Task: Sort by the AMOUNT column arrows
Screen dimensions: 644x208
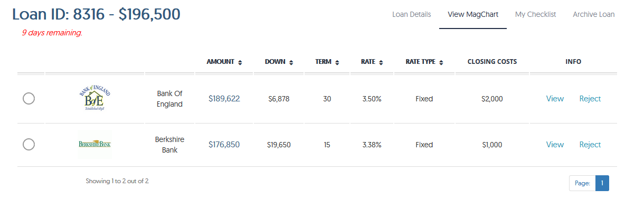Action: pyautogui.click(x=240, y=62)
